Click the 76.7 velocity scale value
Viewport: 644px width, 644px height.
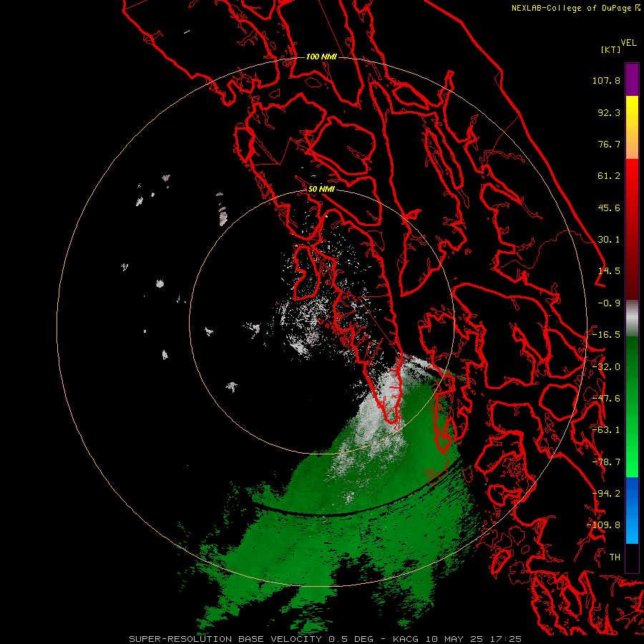tap(609, 144)
